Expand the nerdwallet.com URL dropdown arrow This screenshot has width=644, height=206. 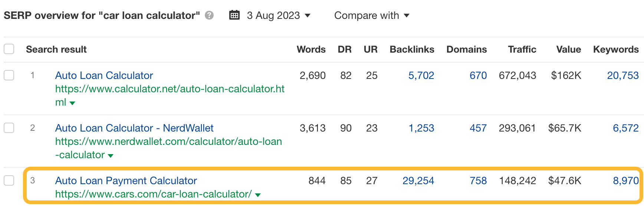coord(111,156)
